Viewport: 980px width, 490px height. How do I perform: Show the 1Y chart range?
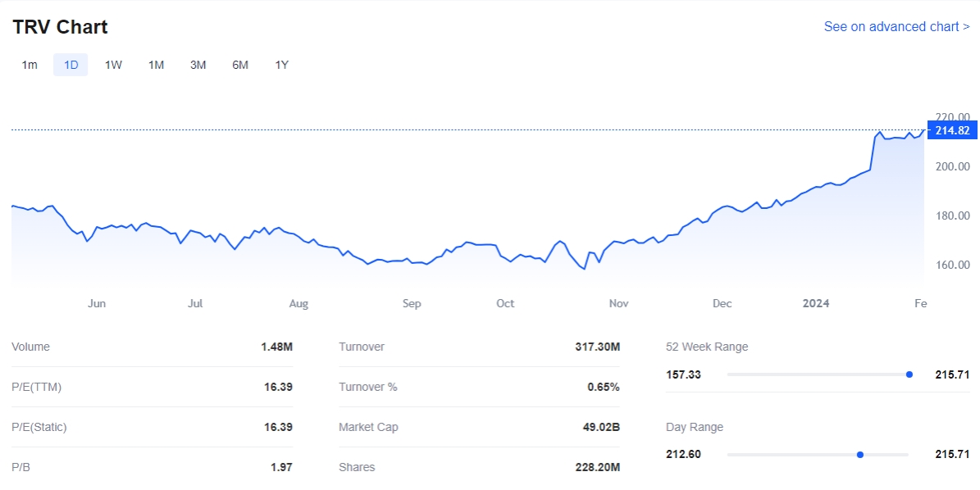[x=281, y=65]
